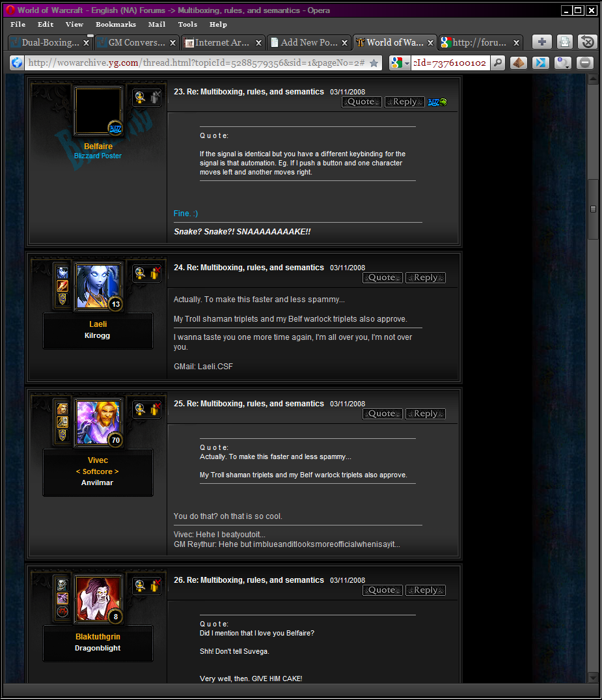Open the Softcore guild link
Image resolution: width=602 pixels, height=700 pixels.
[x=97, y=471]
